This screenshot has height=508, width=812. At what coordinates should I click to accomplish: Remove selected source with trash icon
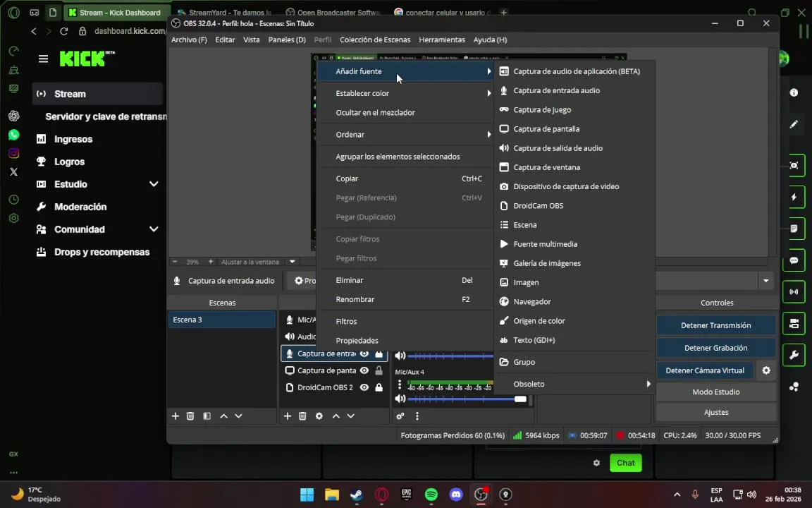point(302,416)
